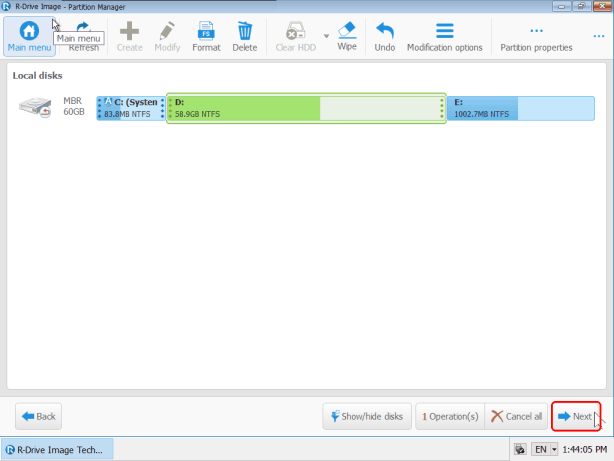Image resolution: width=614 pixels, height=461 pixels.
Task: Open Partition properties
Action: coord(536,36)
